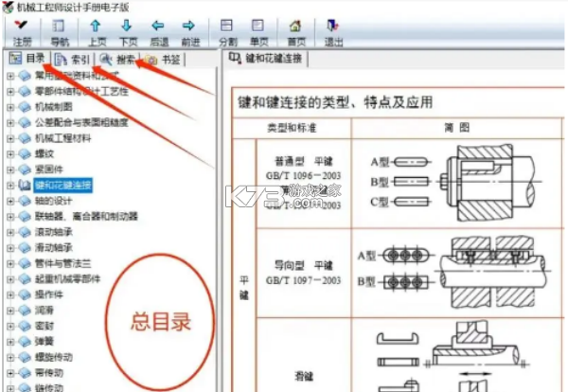Click book icon beside 滑动轴承
568x392 pixels.
click(x=25, y=247)
